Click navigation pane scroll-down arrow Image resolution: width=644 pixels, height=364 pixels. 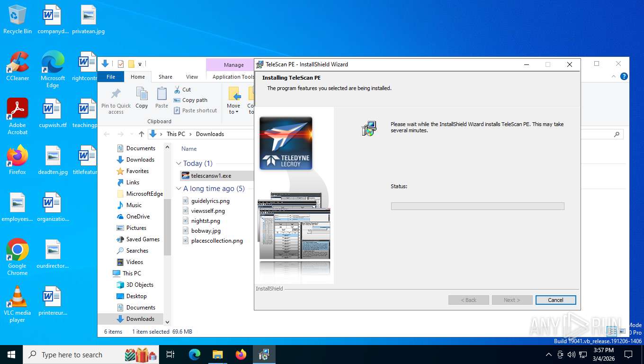167,322
